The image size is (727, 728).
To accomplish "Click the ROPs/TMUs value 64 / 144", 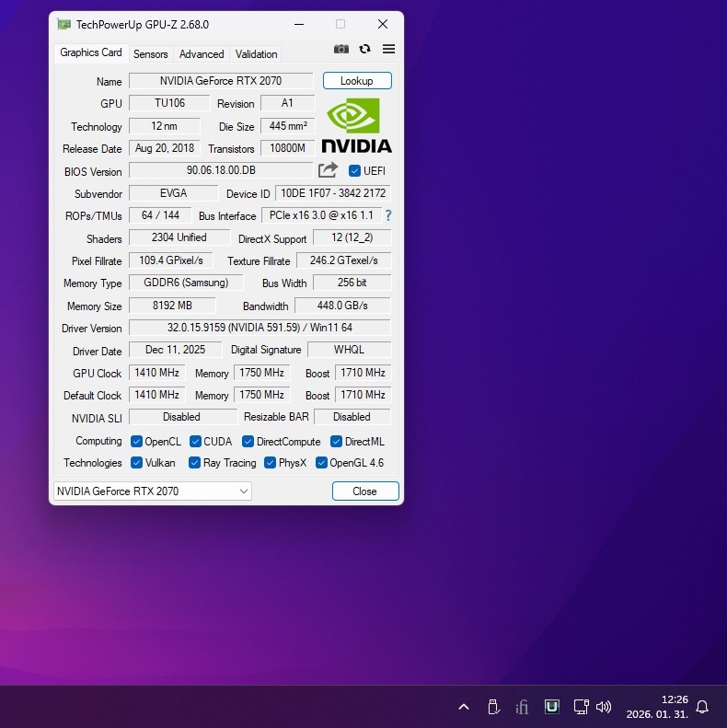I will tap(160, 215).
